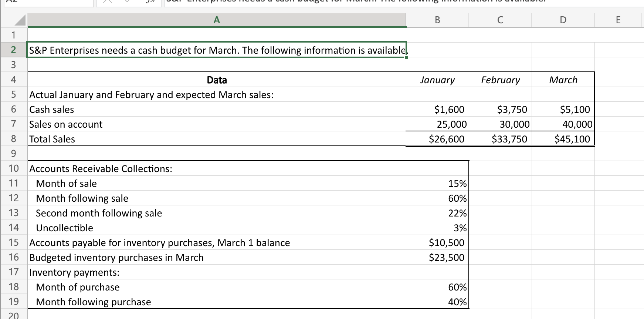Select the 22% collection value
This screenshot has height=319, width=644.
pos(437,213)
